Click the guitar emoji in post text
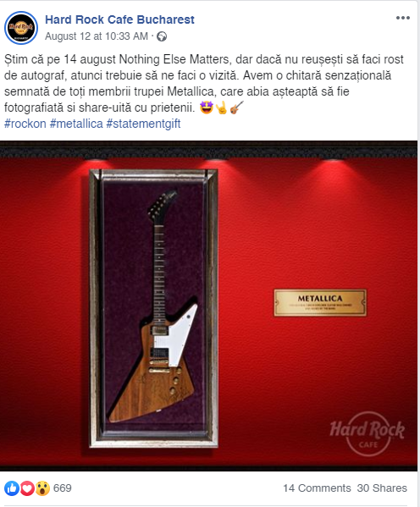The width and height of the screenshot is (420, 507). pos(236,107)
